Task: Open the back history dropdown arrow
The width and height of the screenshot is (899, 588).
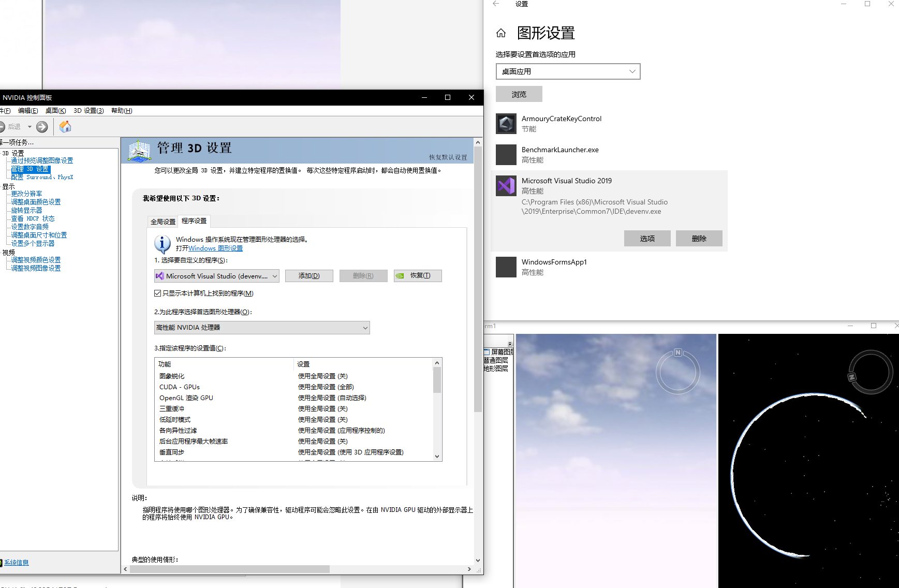Action: coord(30,127)
